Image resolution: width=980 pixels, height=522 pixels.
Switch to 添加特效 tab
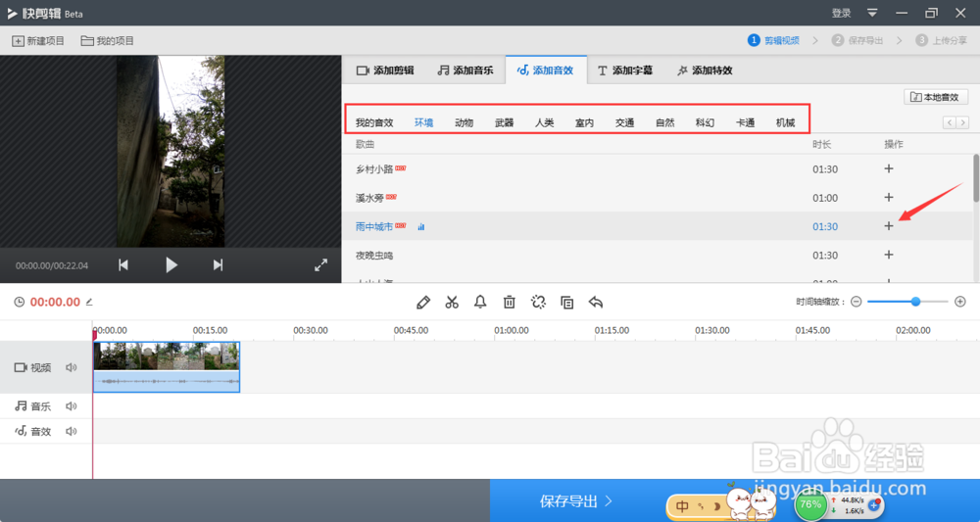705,71
